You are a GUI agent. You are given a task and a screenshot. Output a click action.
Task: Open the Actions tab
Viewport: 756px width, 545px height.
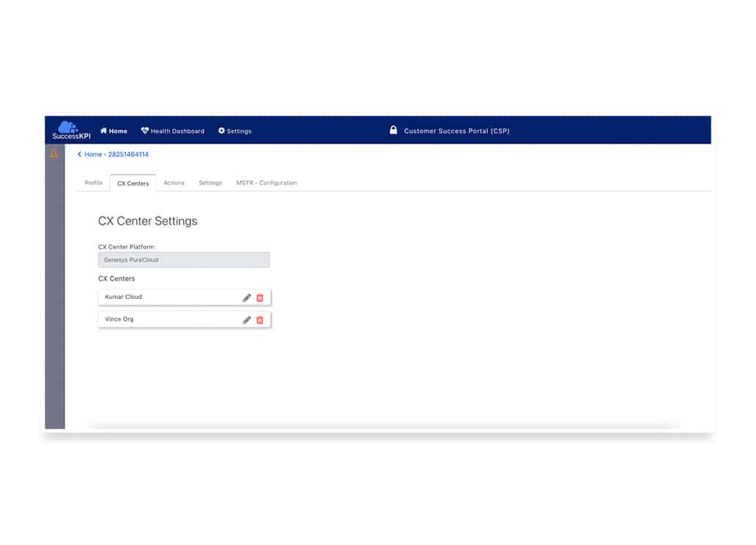174,183
